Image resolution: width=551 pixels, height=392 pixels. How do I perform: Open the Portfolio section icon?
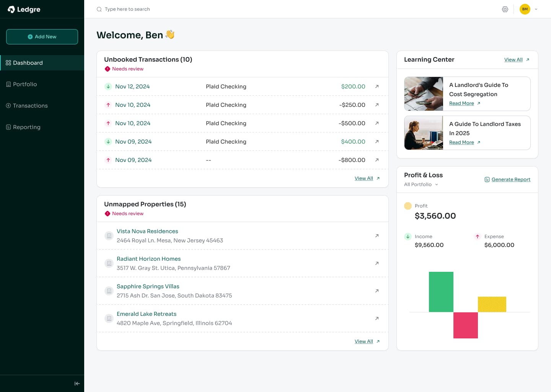pos(8,84)
